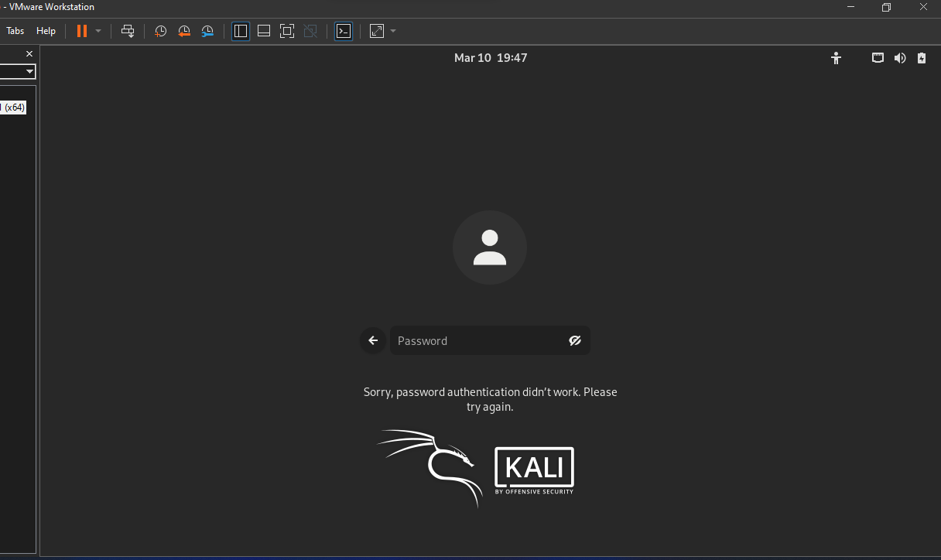The image size is (941, 560).
Task: Revert the VM to its previous snapshot
Action: (x=184, y=31)
